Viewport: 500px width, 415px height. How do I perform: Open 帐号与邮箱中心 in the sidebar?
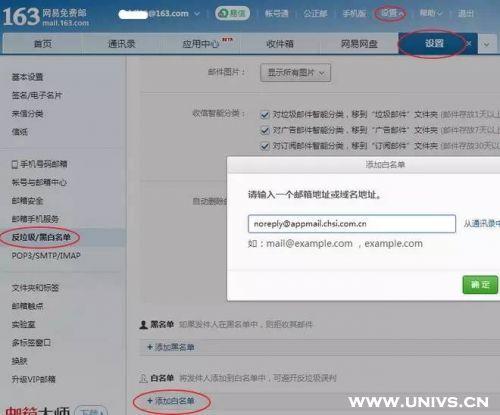tap(39, 182)
